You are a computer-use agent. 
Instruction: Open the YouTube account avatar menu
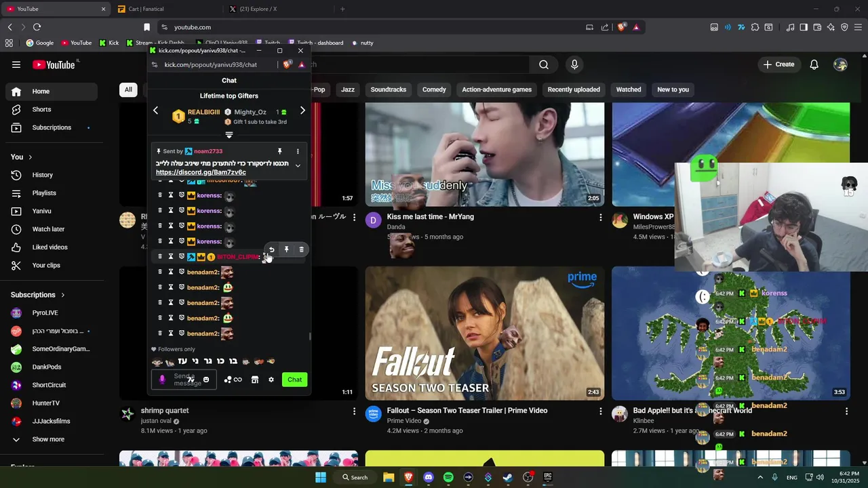(841, 64)
